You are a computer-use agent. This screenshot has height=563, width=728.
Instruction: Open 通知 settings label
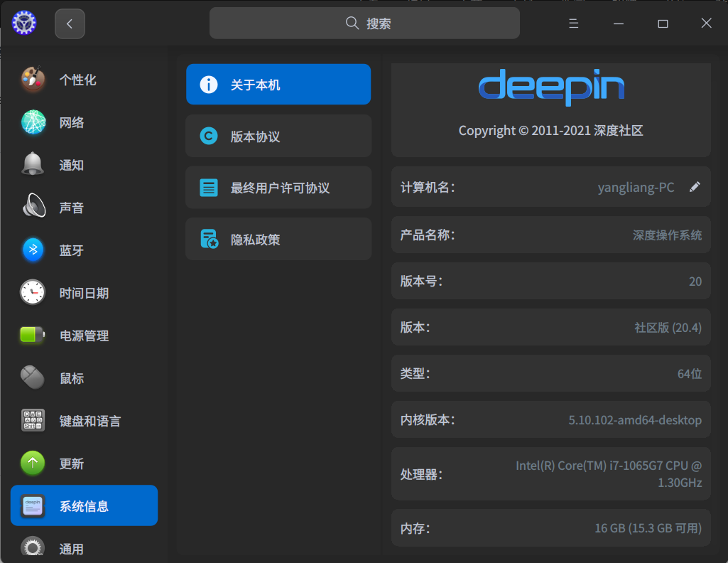pyautogui.click(x=72, y=165)
